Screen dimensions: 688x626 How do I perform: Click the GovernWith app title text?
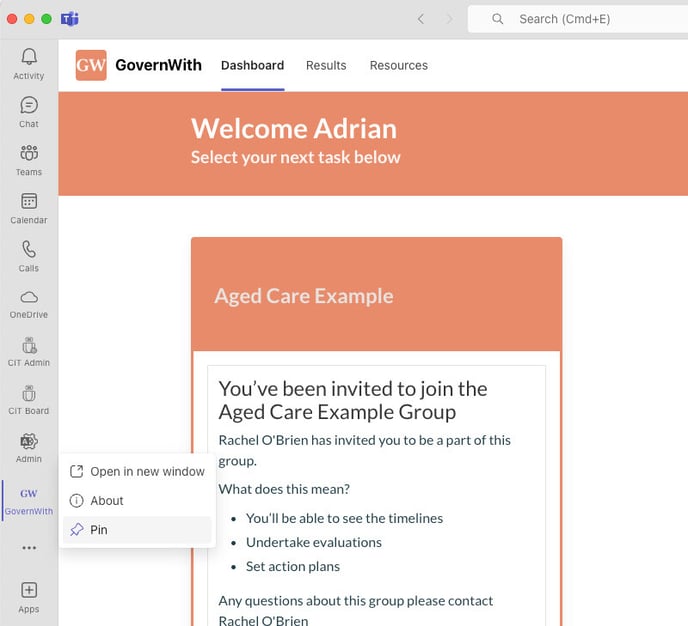[x=158, y=65]
